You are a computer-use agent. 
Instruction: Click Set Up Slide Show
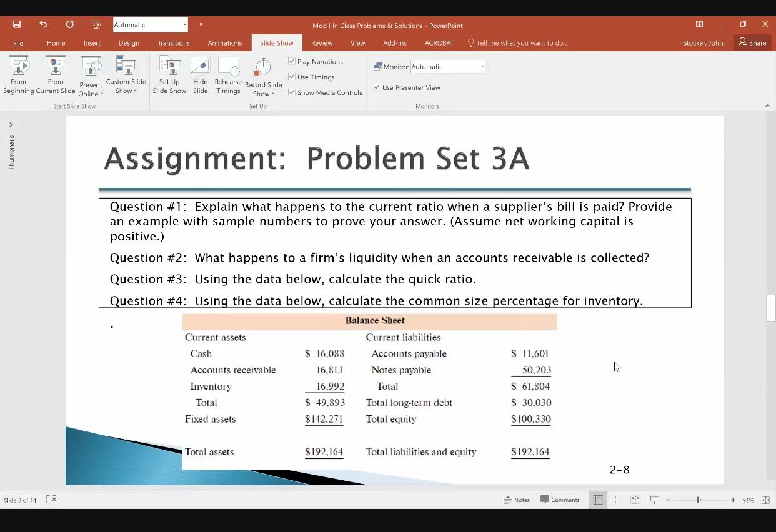tap(169, 75)
